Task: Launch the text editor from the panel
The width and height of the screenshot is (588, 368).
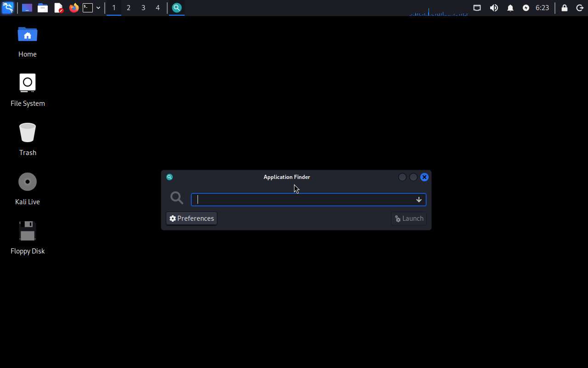Action: pyautogui.click(x=58, y=8)
